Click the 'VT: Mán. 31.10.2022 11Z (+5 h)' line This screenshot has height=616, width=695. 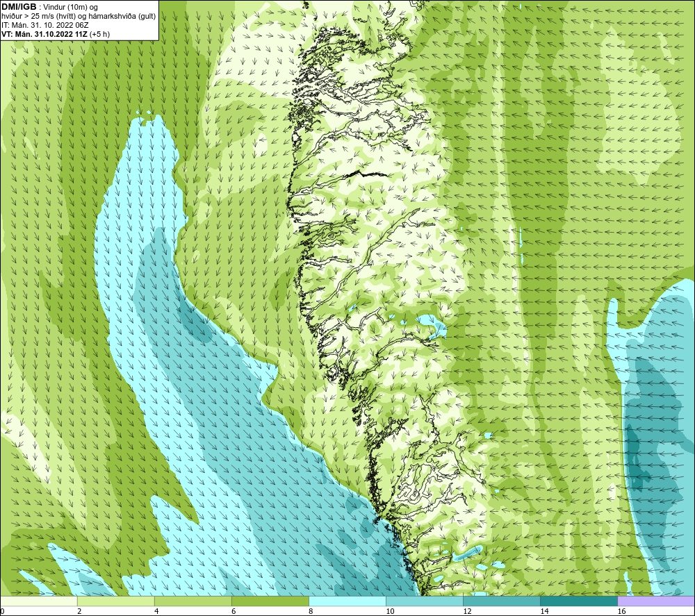[x=56, y=34]
